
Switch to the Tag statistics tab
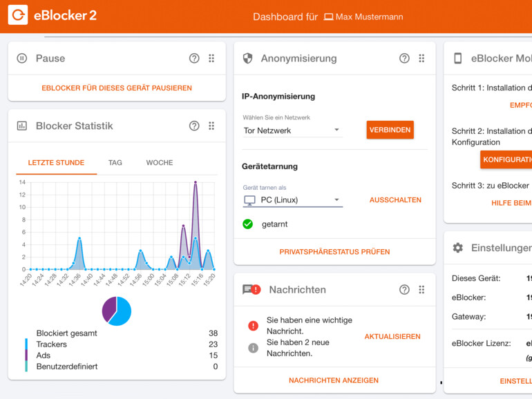[115, 163]
